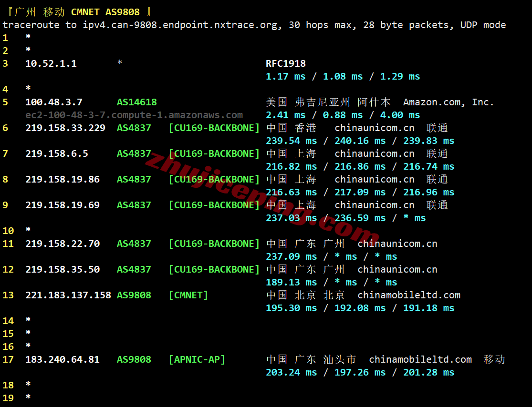Select the header text CMNET AS9808
Screen dimensions: 532x407
105,12
